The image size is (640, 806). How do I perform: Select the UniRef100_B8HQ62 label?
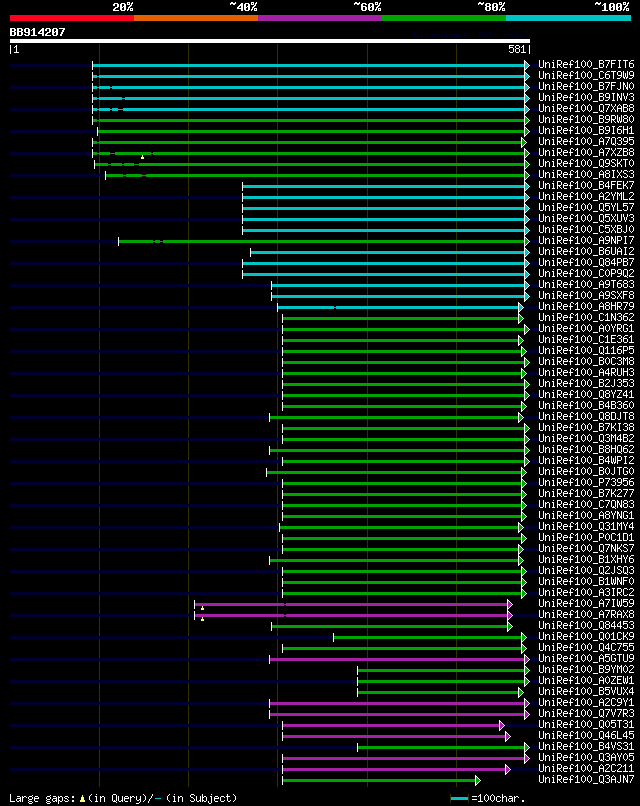click(586, 450)
